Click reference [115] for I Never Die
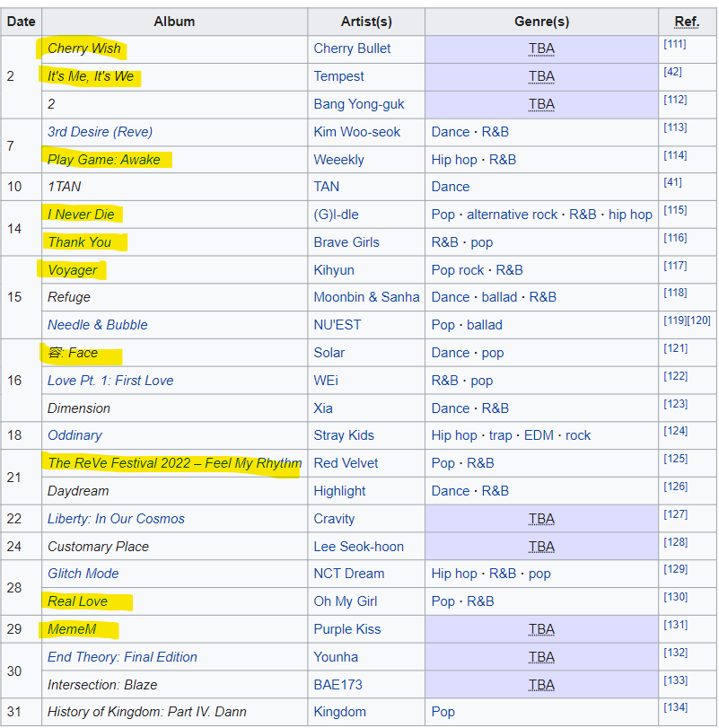 [x=675, y=211]
